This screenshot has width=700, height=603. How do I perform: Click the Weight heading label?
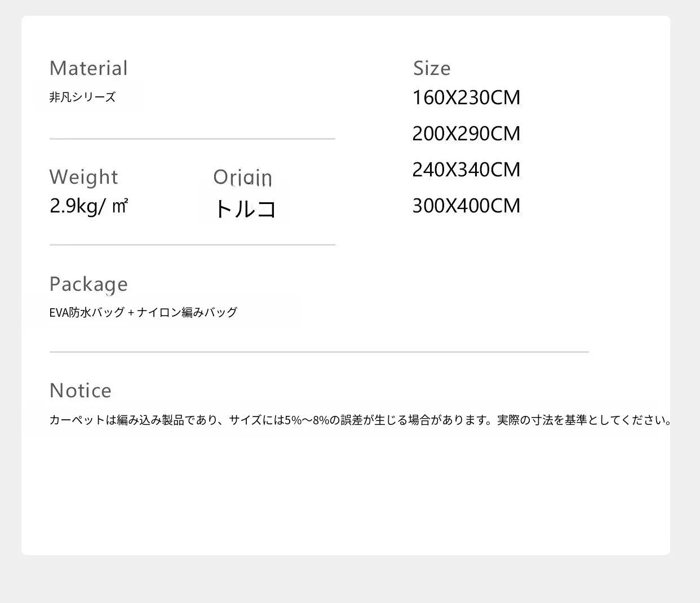coord(83,177)
